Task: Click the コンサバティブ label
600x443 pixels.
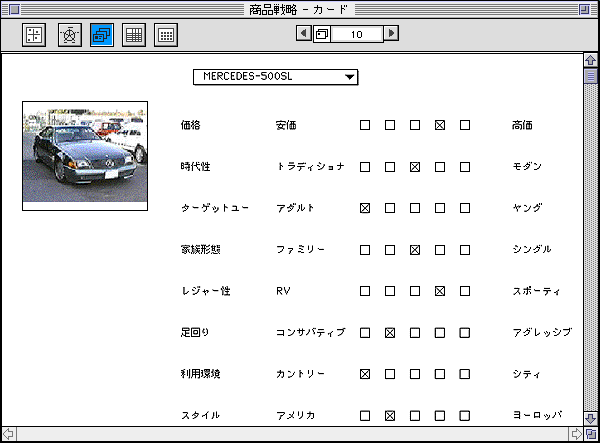Action: (311, 332)
